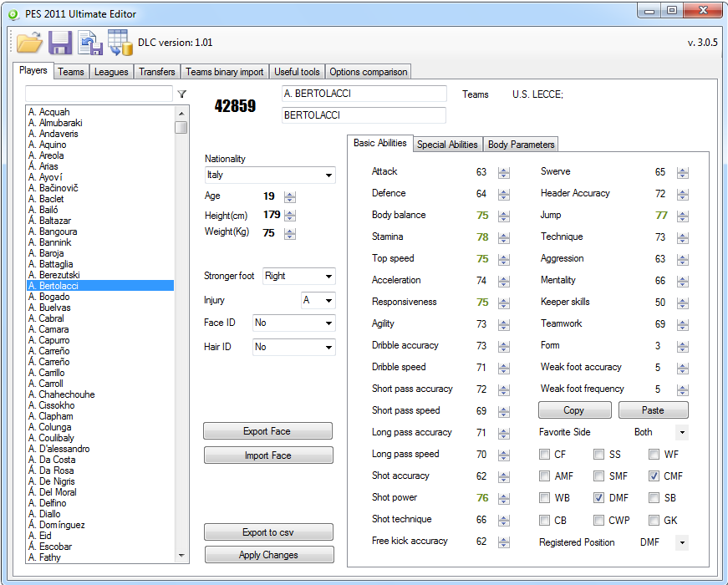Click the filter funnel icon beside search box

182,94
